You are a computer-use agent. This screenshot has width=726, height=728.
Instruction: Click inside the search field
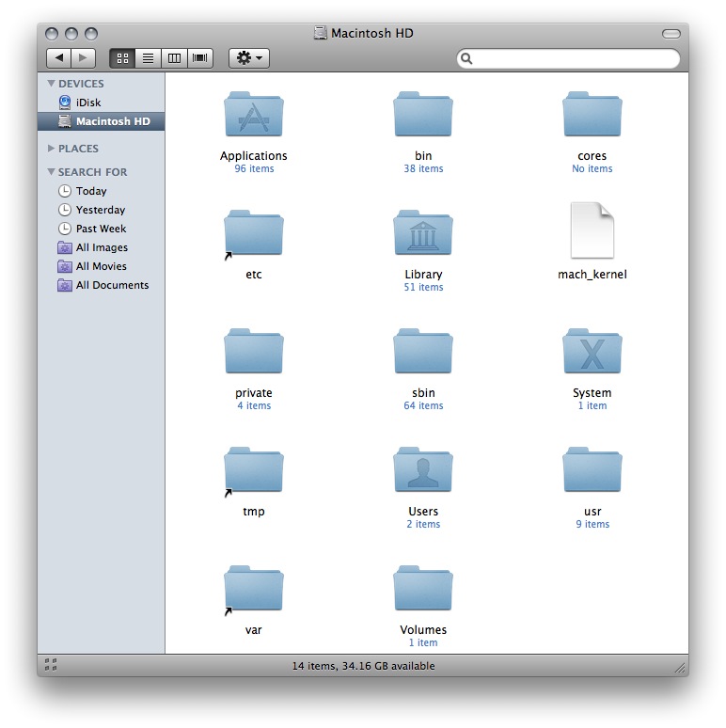(x=568, y=58)
